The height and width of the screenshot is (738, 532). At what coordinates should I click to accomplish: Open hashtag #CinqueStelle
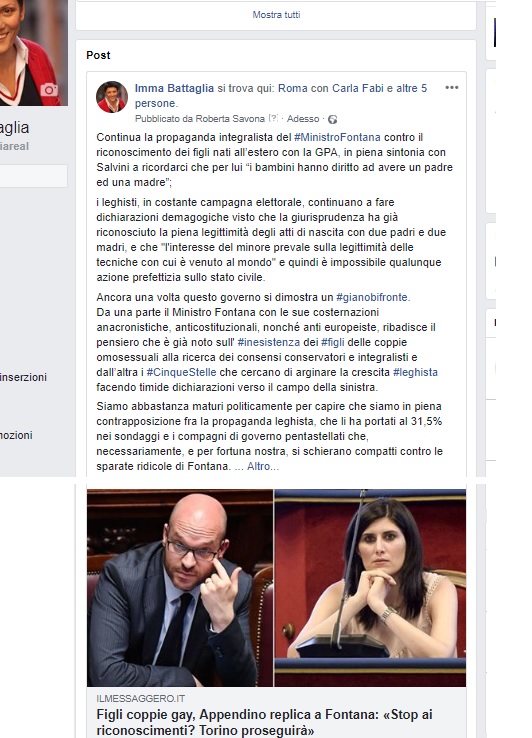pyautogui.click(x=181, y=372)
